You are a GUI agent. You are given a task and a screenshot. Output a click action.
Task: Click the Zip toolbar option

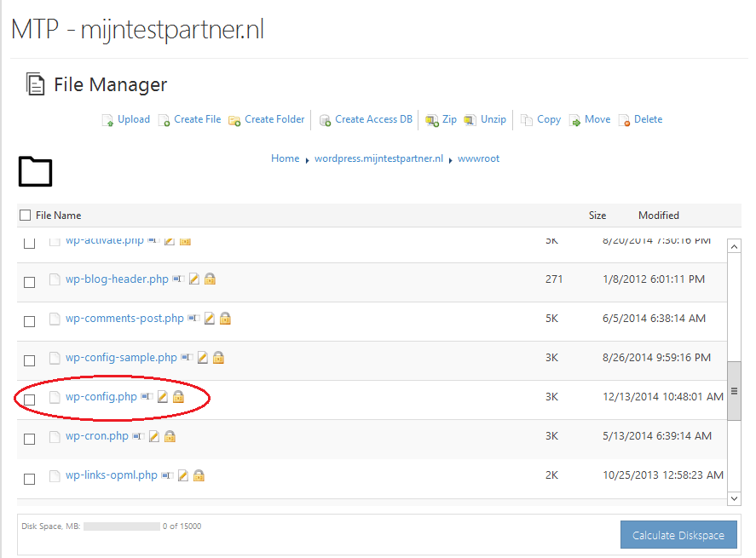[x=449, y=119]
